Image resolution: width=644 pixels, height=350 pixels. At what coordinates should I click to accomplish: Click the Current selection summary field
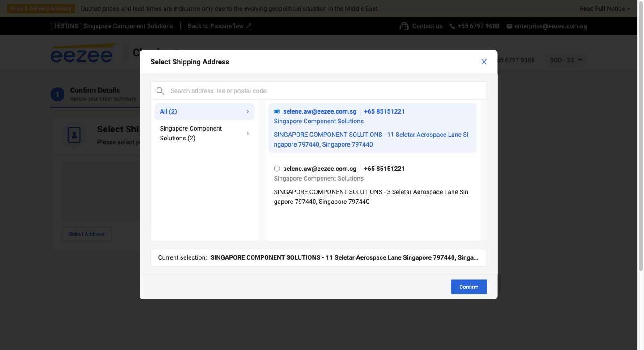pyautogui.click(x=318, y=257)
